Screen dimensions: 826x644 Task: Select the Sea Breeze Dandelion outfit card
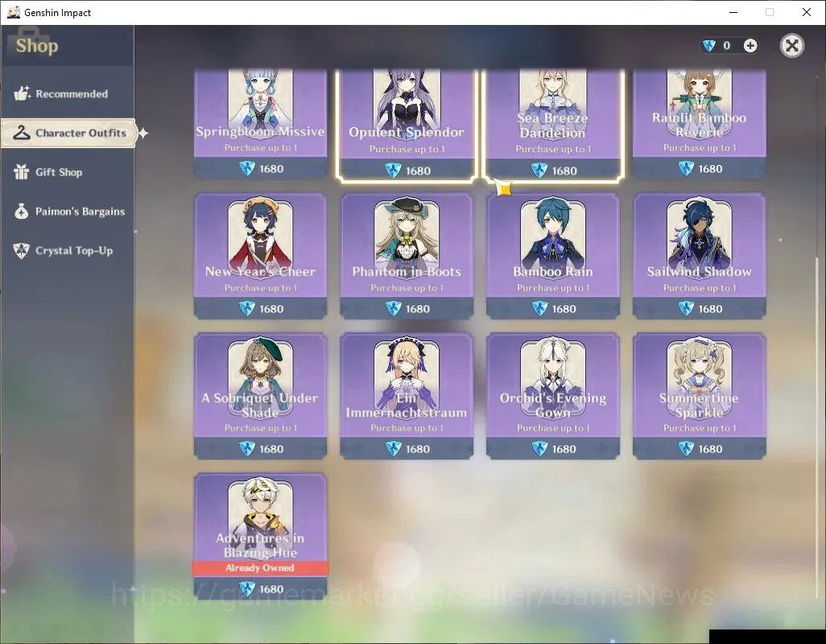552,126
